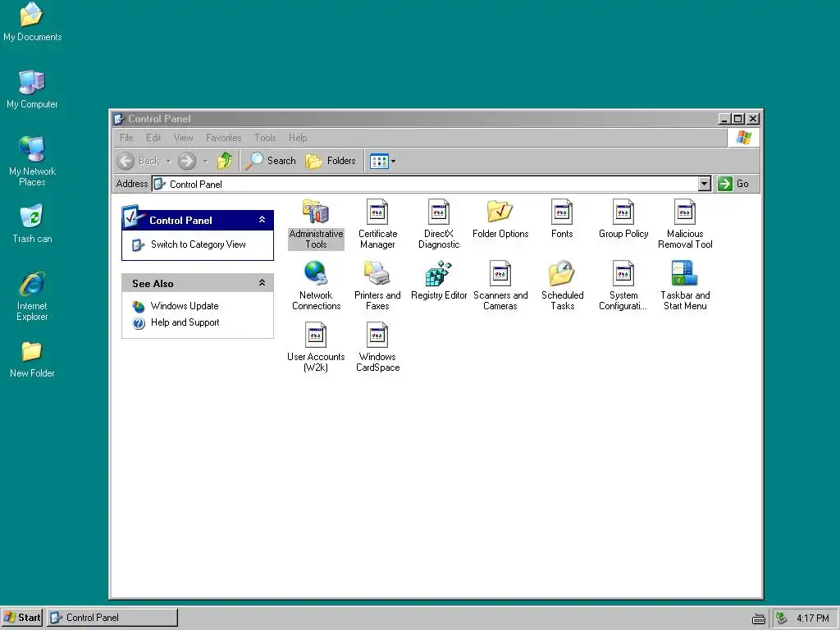Select My Computer desktop icon
Image resolution: width=840 pixels, height=630 pixels.
point(32,89)
